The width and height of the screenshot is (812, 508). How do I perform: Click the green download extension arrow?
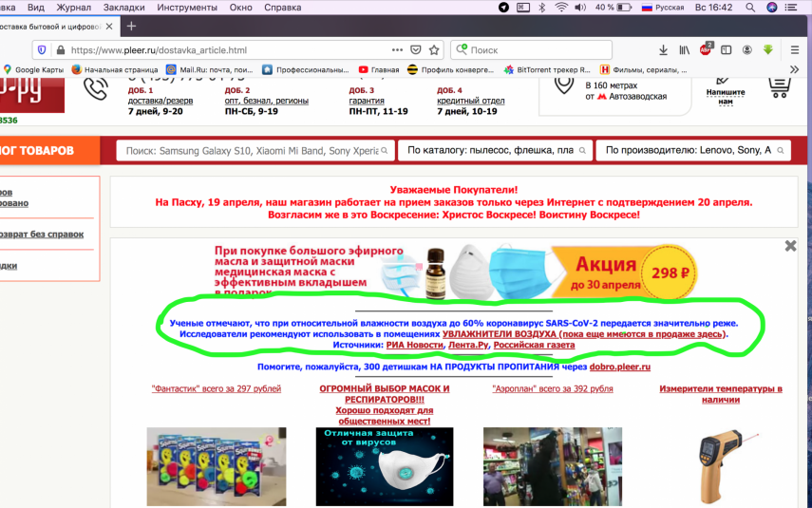768,49
